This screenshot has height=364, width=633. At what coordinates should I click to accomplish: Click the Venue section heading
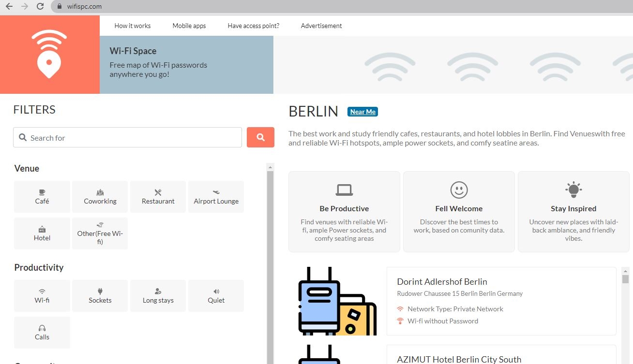click(27, 169)
